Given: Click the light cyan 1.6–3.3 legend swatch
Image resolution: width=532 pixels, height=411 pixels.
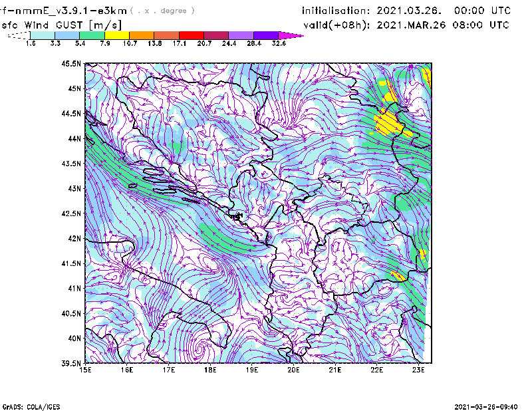Looking at the screenshot, I should (43, 35).
